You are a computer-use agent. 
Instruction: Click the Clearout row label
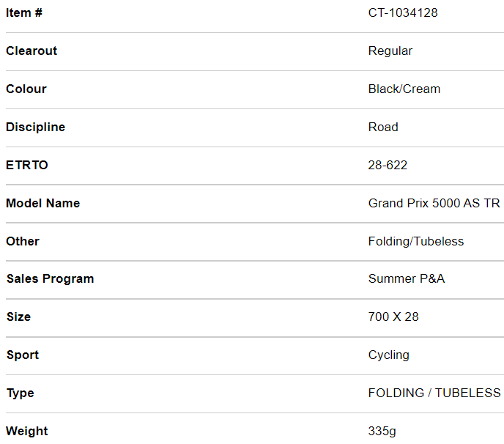tap(31, 51)
